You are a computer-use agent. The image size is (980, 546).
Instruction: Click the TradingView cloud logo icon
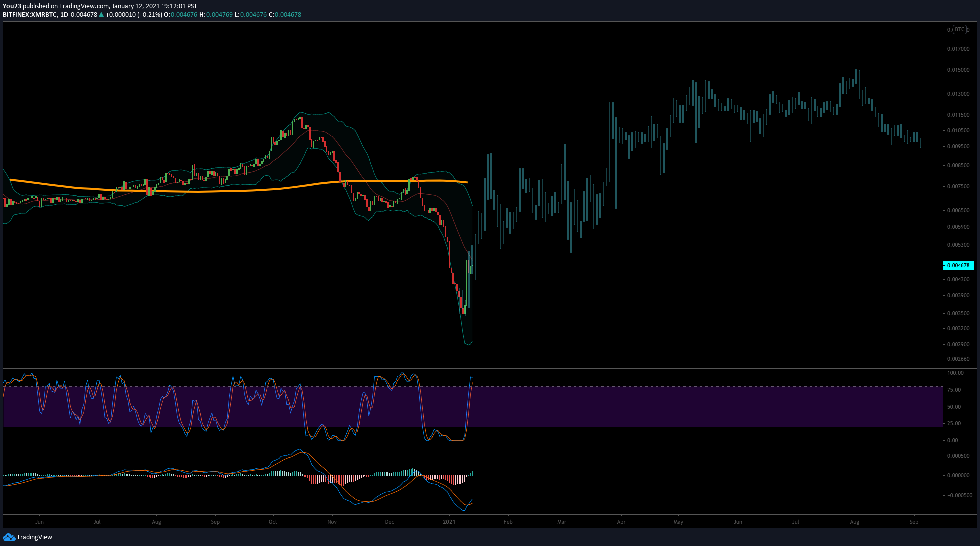9,537
